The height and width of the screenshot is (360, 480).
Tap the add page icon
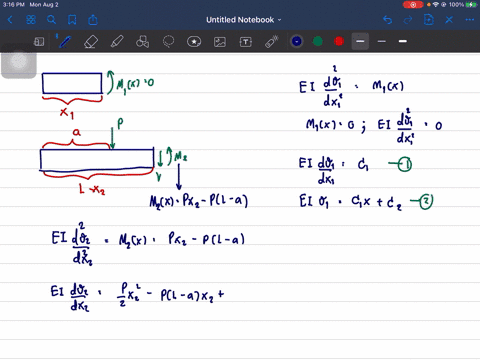(x=429, y=20)
